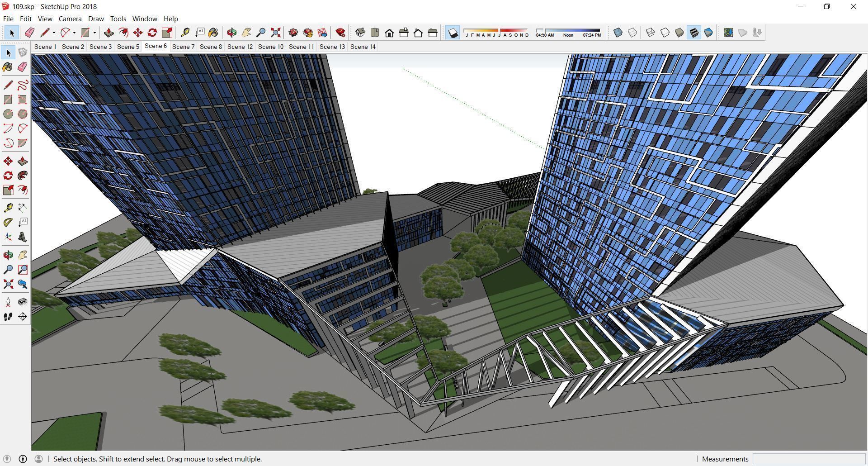Open the Extension Warehouse

coord(308,33)
